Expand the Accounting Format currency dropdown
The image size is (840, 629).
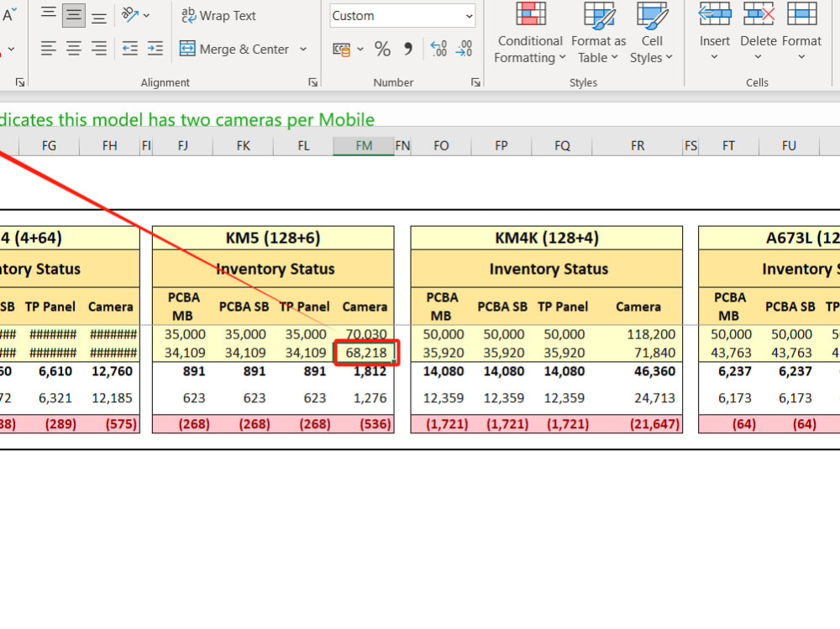click(360, 50)
